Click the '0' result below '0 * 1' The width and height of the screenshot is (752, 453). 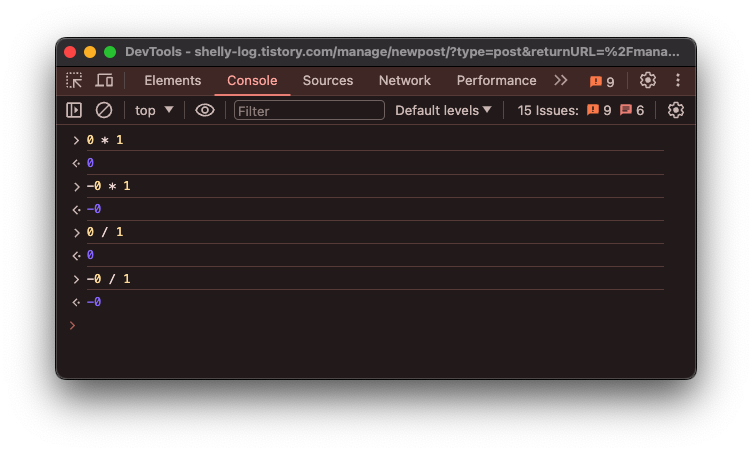click(x=90, y=163)
